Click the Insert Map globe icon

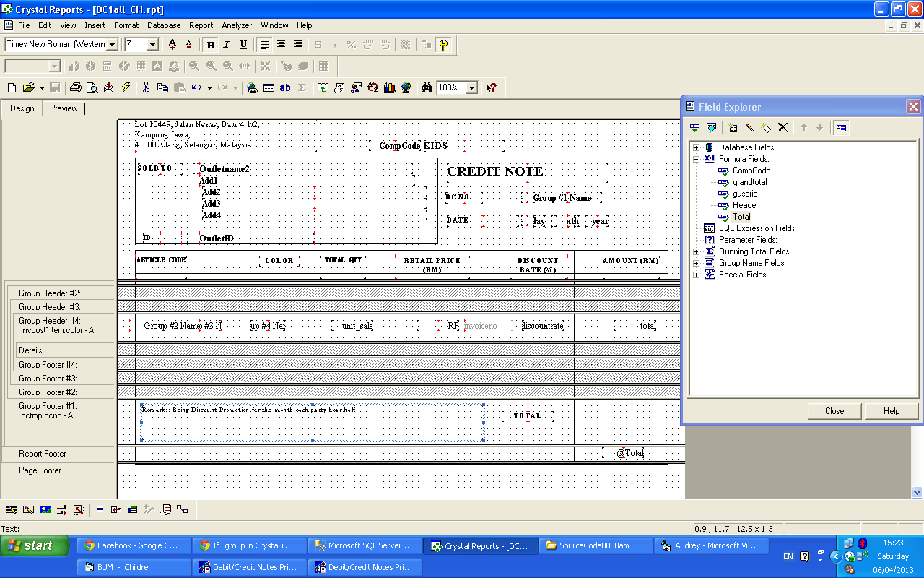click(x=406, y=87)
